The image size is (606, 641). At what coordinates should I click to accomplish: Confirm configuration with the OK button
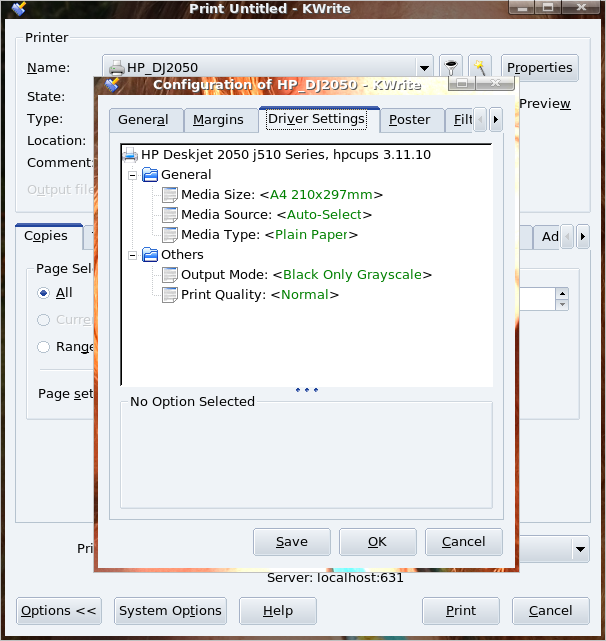(377, 542)
